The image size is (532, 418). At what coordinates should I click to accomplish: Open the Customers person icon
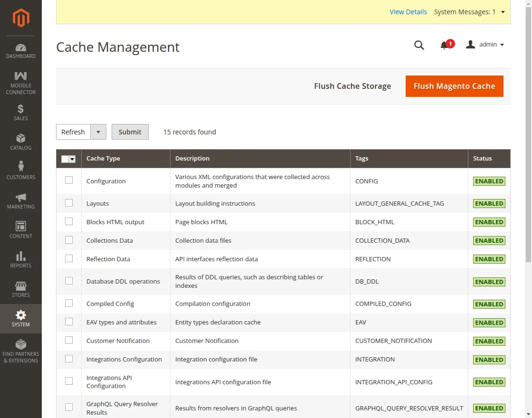[21, 167]
